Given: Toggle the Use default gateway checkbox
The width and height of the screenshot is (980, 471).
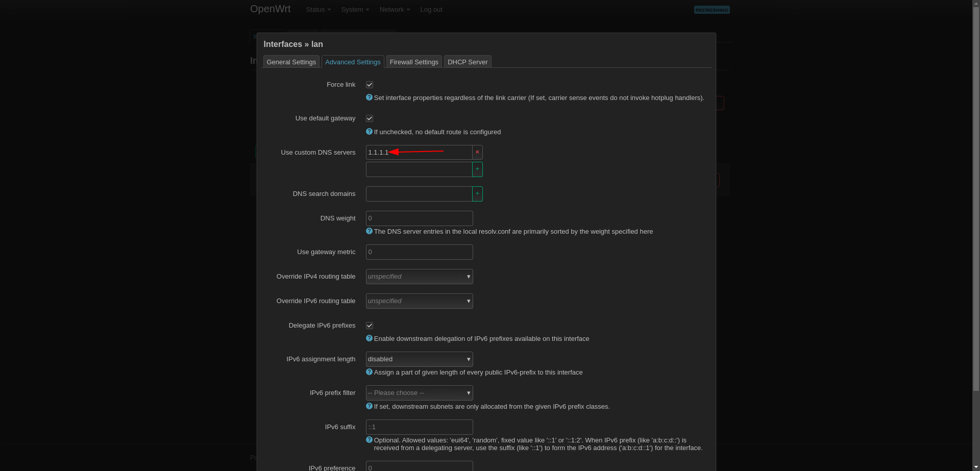Looking at the screenshot, I should [370, 118].
